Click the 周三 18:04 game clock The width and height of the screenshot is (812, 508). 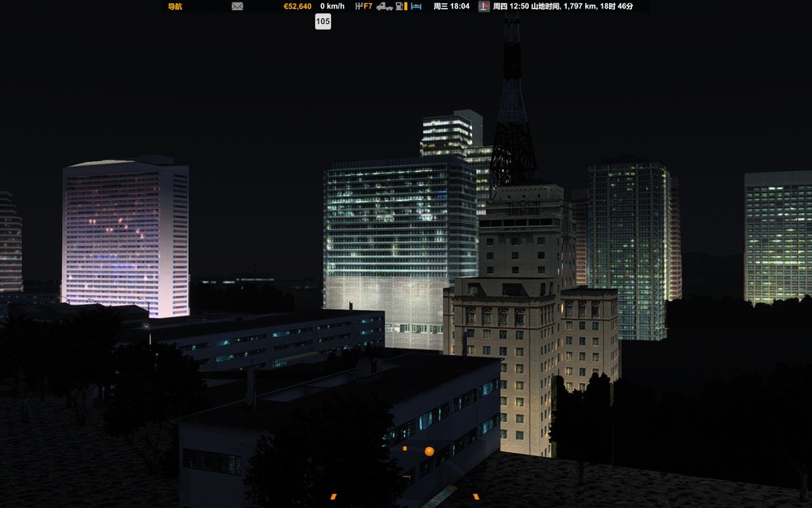coord(451,7)
